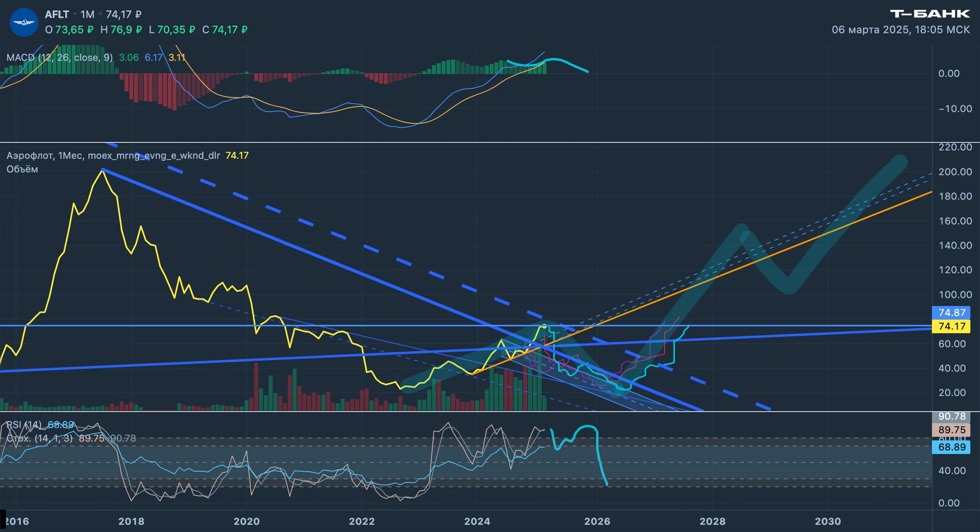This screenshot has width=980, height=532.
Task: Click the high price H 76,9 ₽
Action: [x=121, y=30]
